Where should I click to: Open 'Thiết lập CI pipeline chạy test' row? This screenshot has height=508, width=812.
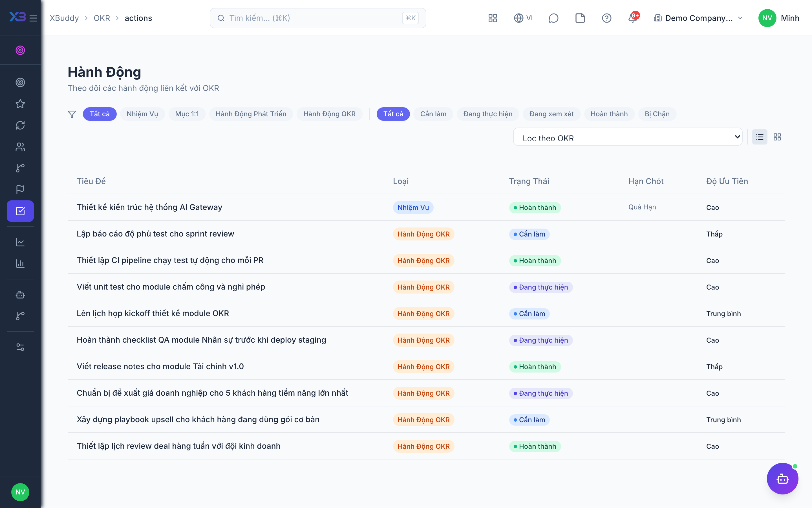pyautogui.click(x=426, y=260)
